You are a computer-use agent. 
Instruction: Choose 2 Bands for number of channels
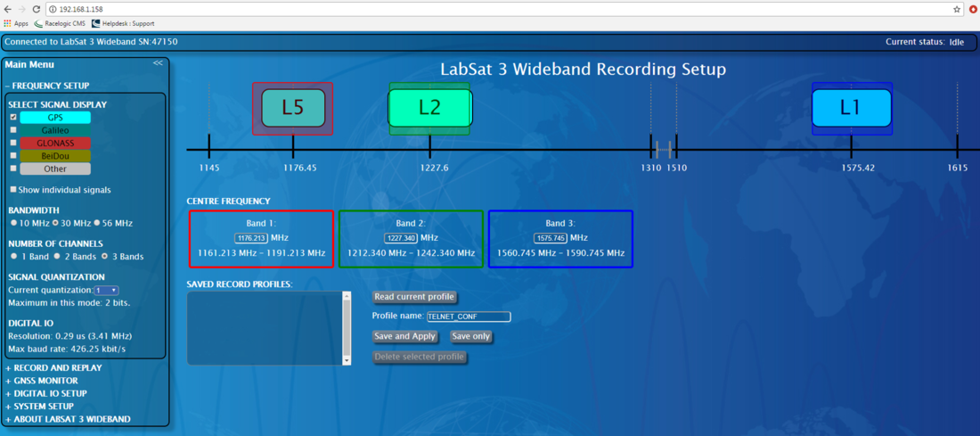tap(57, 256)
